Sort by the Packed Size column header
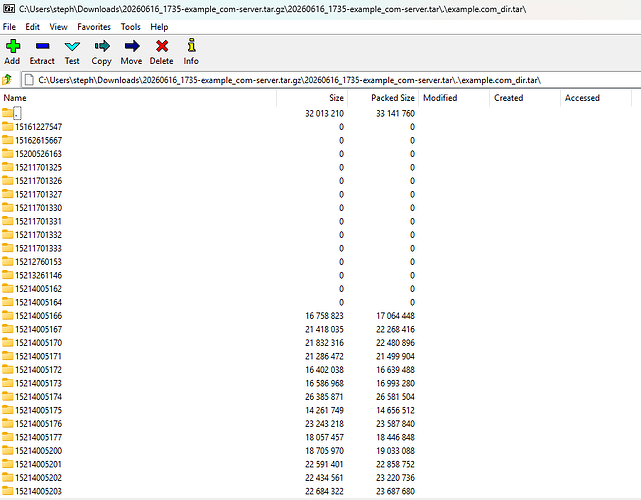Screen dimensions: 641x500 tap(383, 98)
